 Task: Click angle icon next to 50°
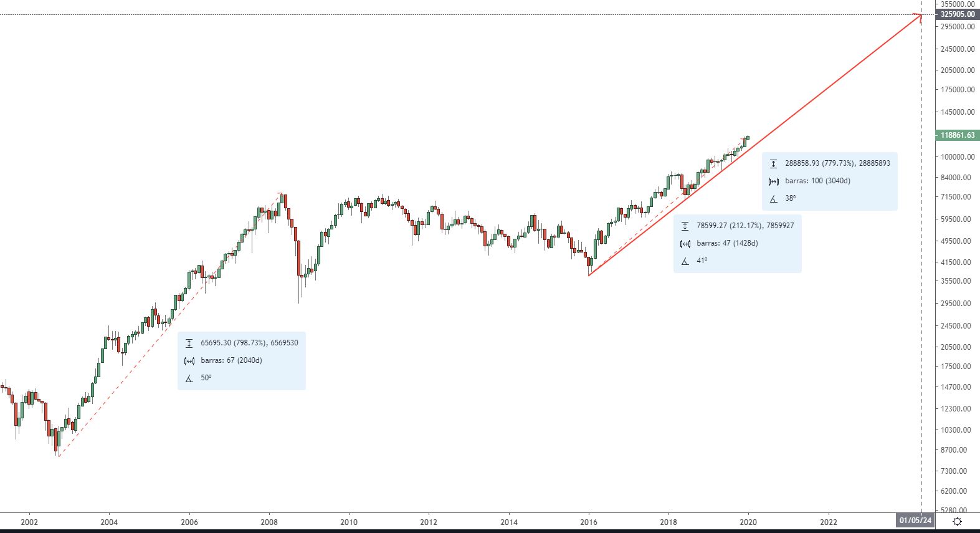pyautogui.click(x=189, y=378)
